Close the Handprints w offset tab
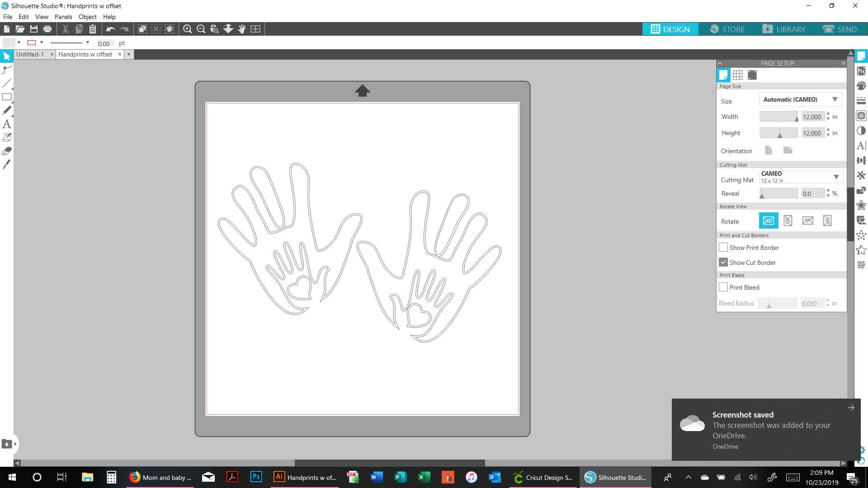 120,54
